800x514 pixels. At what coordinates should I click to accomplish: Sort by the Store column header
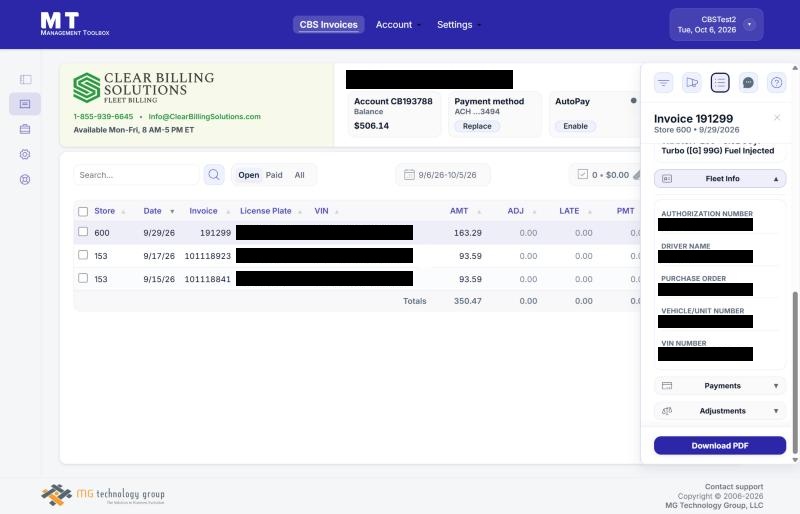[x=105, y=211]
